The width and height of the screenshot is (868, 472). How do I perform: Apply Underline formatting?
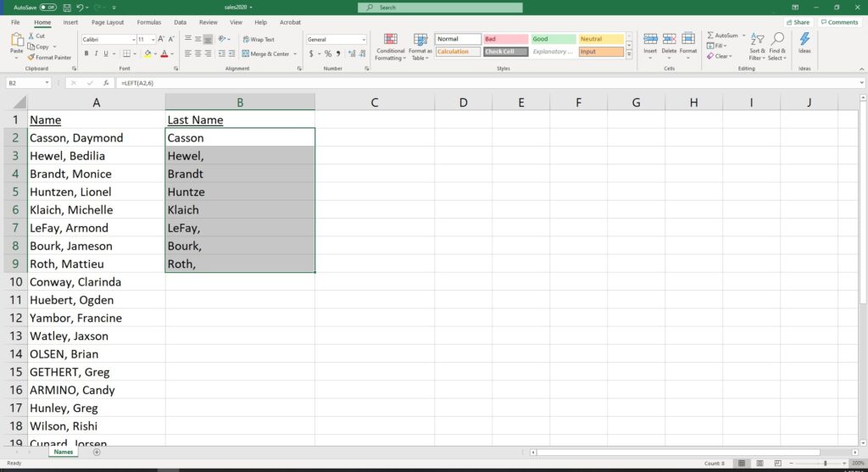click(x=106, y=53)
